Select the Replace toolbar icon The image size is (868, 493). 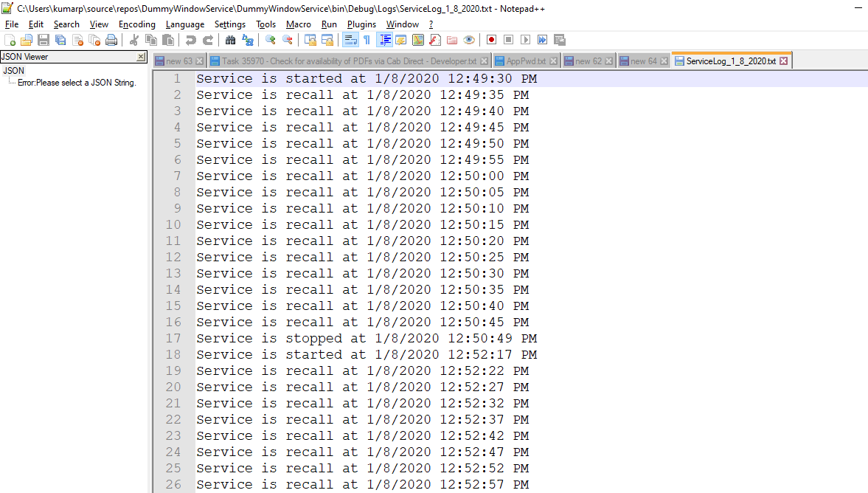coord(248,40)
